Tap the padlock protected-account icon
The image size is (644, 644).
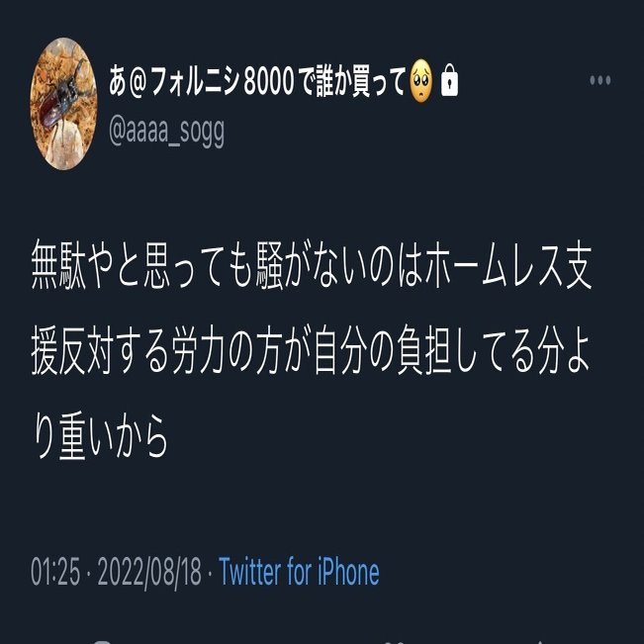[x=449, y=80]
